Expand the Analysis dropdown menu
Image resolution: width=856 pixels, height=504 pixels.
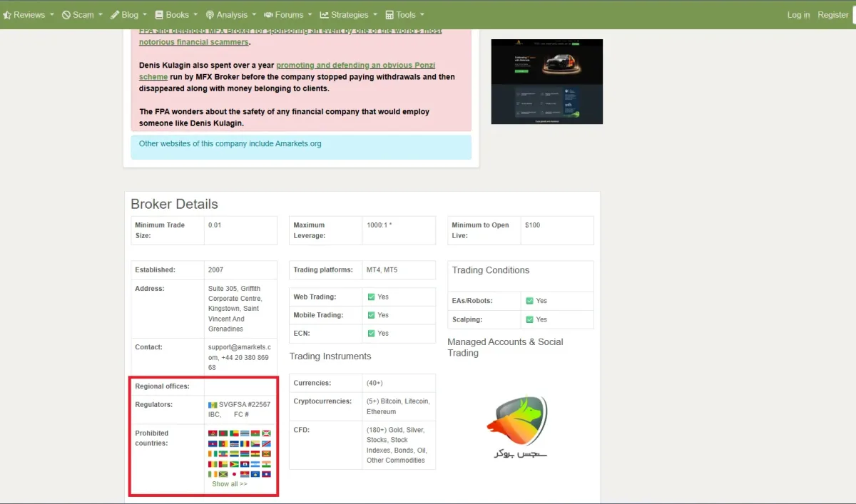point(231,14)
